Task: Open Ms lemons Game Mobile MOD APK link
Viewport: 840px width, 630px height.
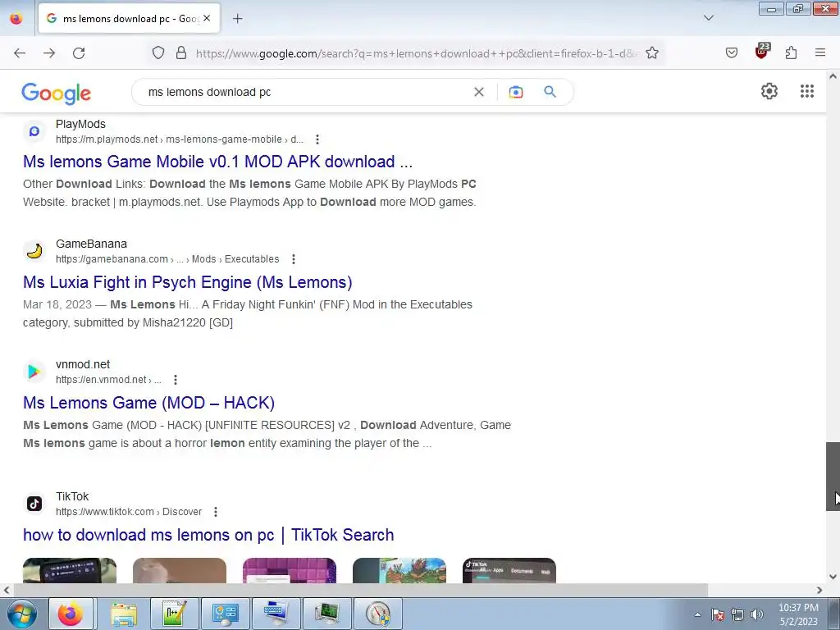Action: (217, 162)
